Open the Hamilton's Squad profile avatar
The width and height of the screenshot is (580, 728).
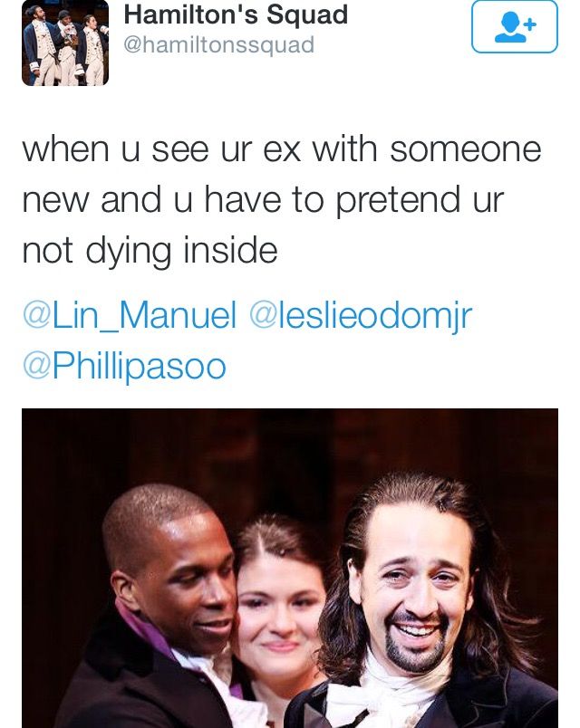(x=65, y=43)
